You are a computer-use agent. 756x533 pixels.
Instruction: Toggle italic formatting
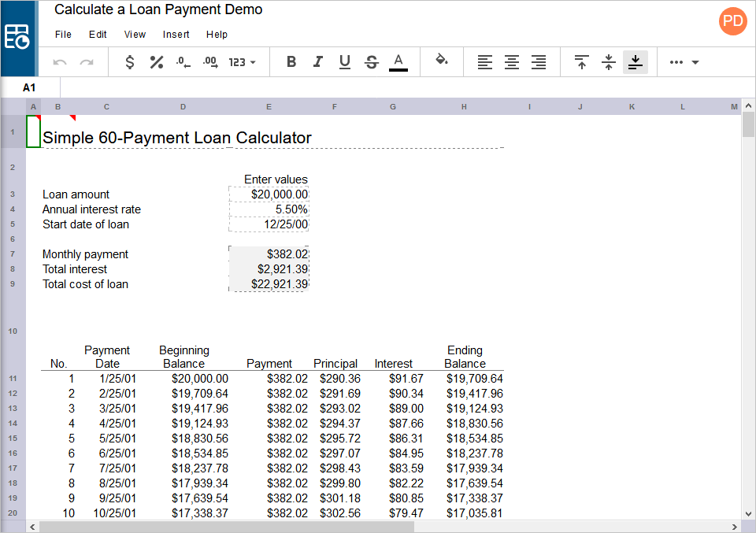(x=317, y=62)
